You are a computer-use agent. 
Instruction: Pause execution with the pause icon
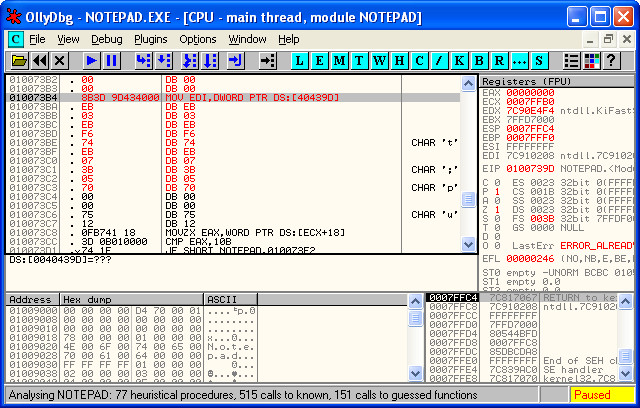click(x=111, y=61)
